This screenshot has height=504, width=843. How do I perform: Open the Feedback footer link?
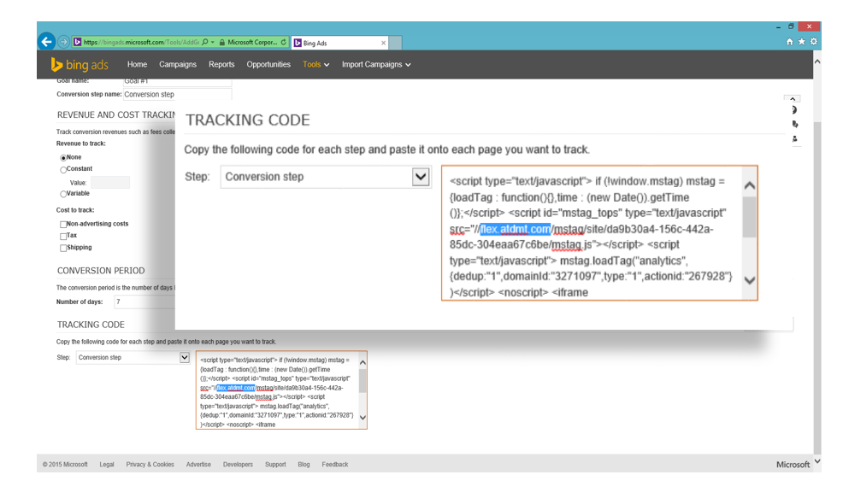point(335,464)
